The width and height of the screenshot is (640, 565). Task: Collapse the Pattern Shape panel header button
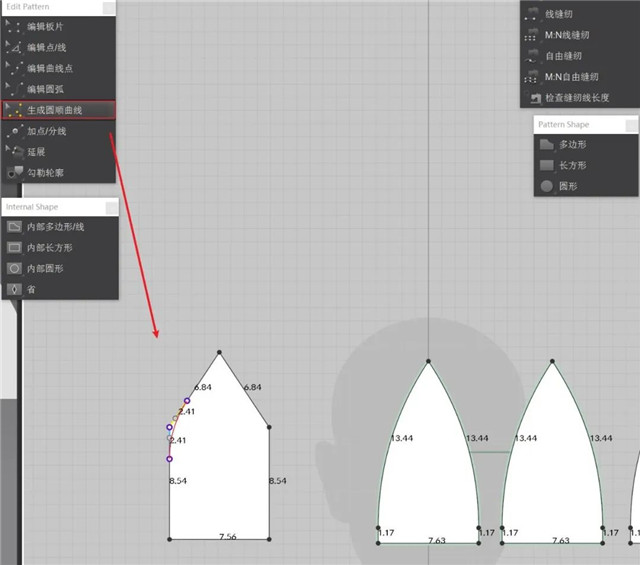(626, 125)
